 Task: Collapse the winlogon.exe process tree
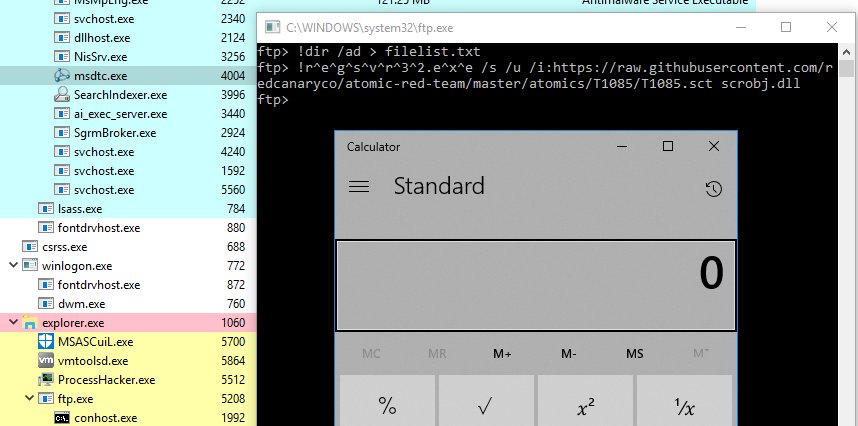point(14,266)
